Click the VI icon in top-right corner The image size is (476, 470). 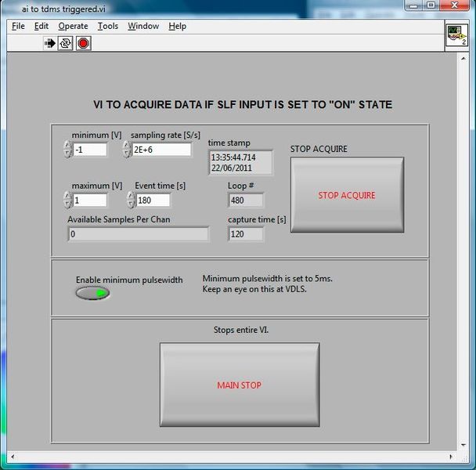tap(457, 35)
